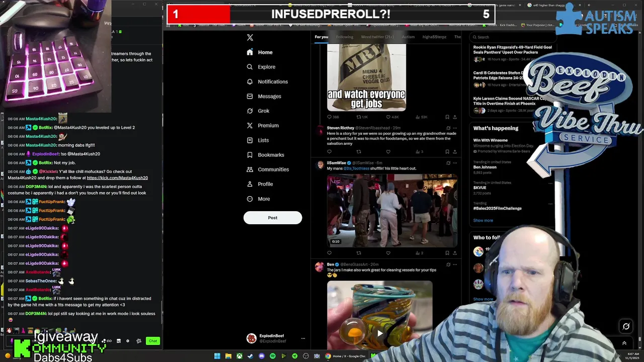The width and height of the screenshot is (644, 362).
Task: Open Notifications in the X sidebar
Action: (267, 81)
